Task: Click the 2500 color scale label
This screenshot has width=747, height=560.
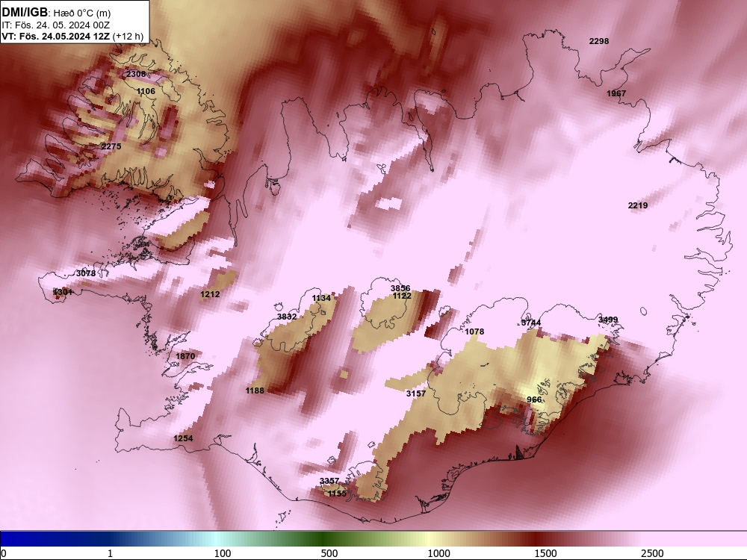Action: (x=652, y=553)
